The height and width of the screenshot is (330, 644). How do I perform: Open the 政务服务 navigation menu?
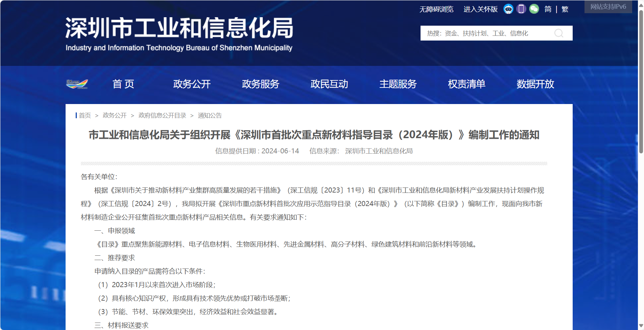point(260,84)
